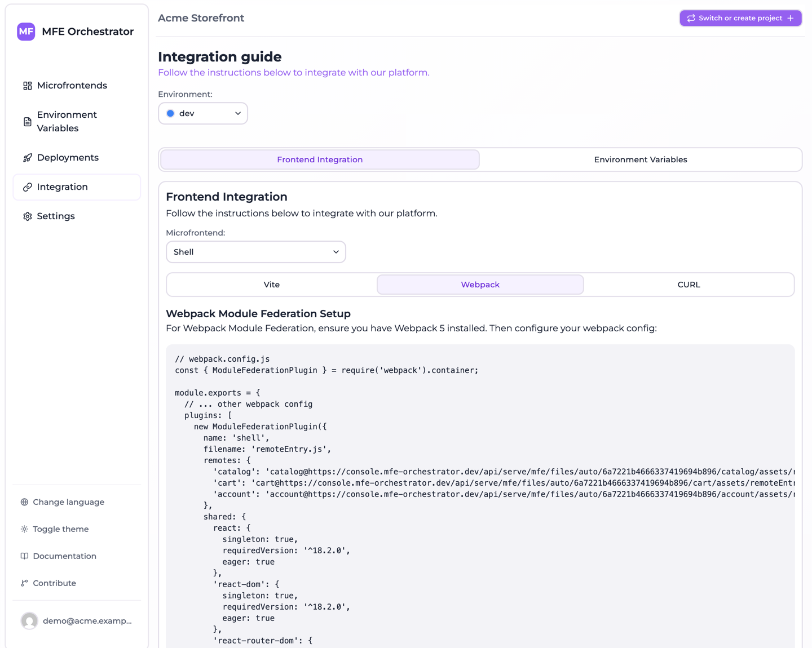This screenshot has height=648, width=812.
Task: Click the globe icon for language
Action: (24, 502)
